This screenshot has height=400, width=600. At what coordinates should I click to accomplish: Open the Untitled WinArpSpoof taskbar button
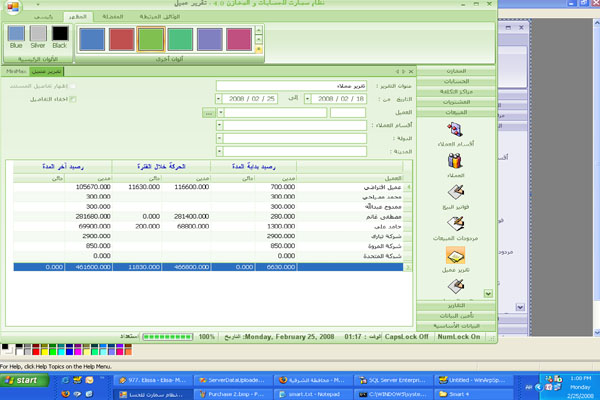click(473, 380)
